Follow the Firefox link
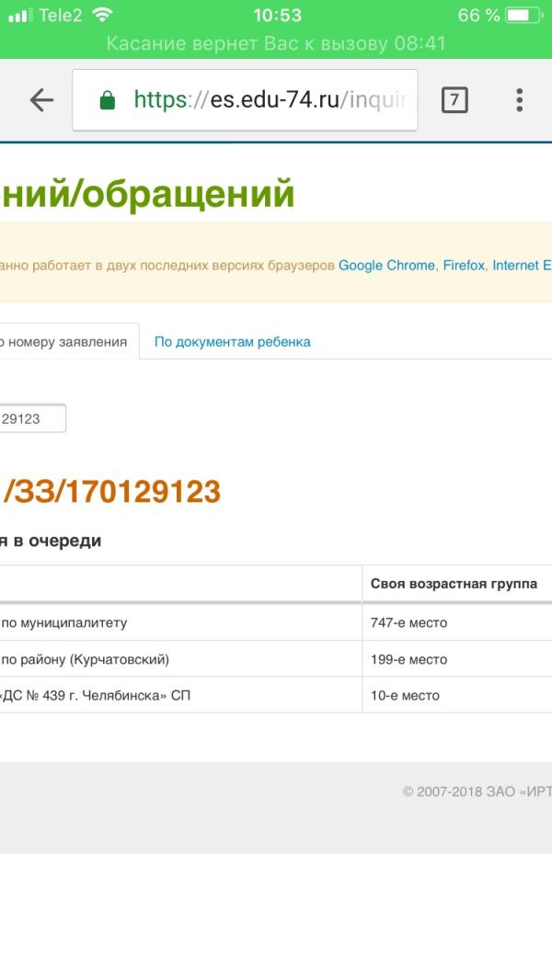Viewport: 552px width, 980px height. click(464, 265)
